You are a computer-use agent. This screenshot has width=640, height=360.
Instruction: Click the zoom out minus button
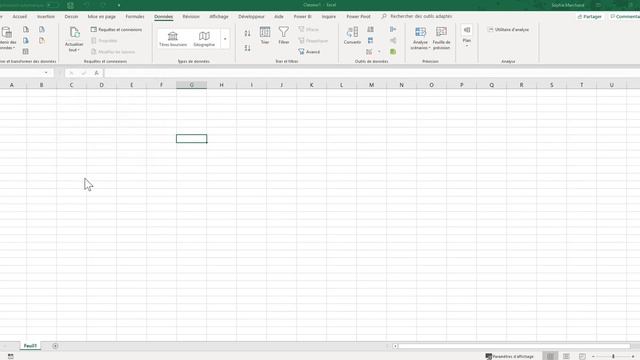coord(593,356)
